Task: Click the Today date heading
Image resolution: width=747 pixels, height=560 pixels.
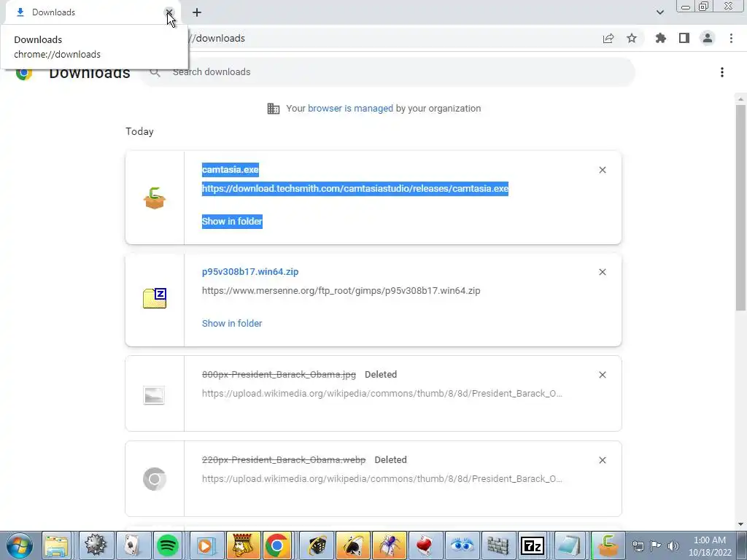Action: tap(139, 131)
